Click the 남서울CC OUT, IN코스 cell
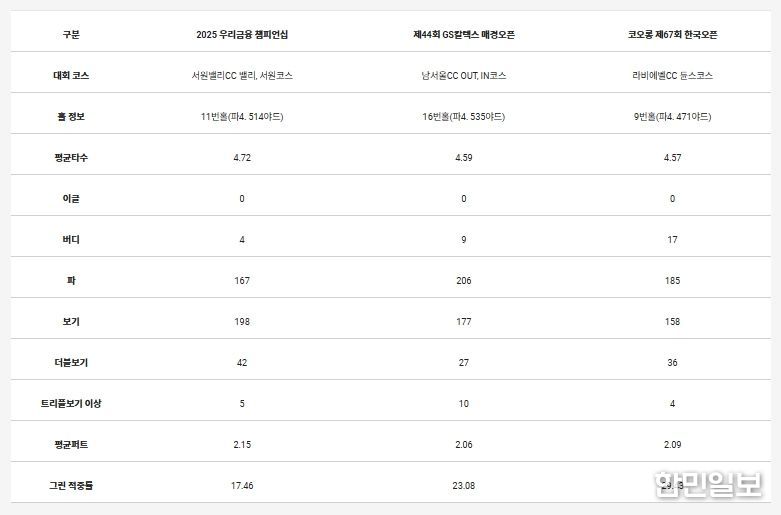Viewport: 781px width, 515px height. pos(463,75)
